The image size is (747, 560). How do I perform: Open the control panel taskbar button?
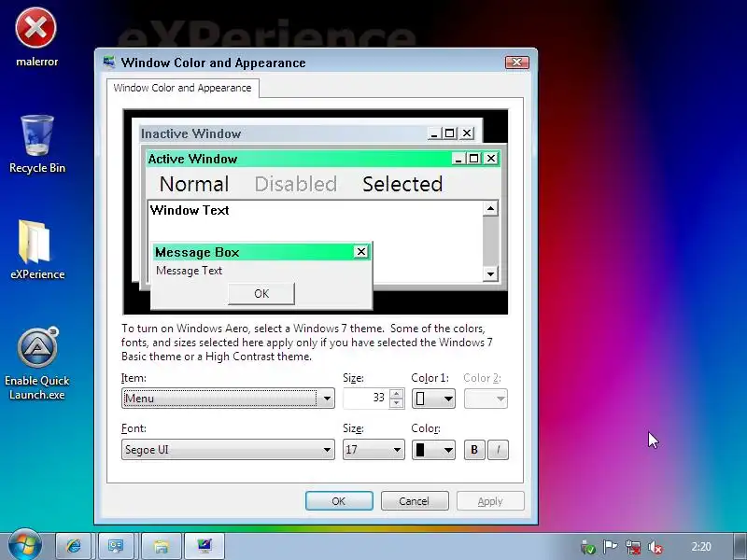point(116,546)
